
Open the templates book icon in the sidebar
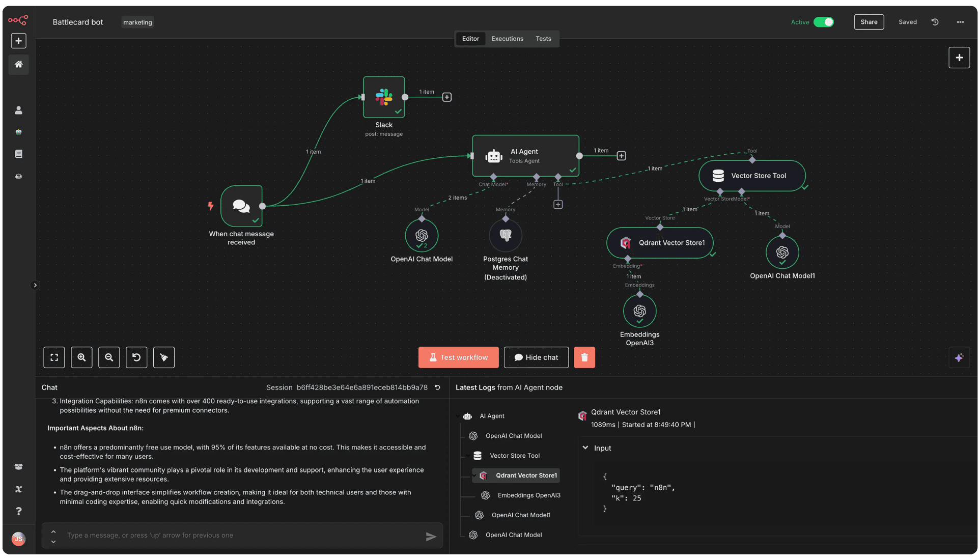pyautogui.click(x=18, y=154)
